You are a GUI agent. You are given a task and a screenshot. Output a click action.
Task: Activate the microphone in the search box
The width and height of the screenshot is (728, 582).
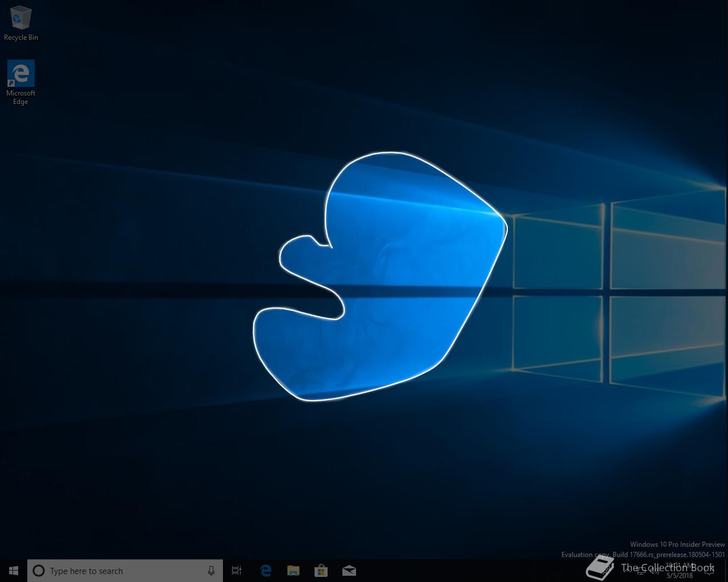pyautogui.click(x=211, y=571)
